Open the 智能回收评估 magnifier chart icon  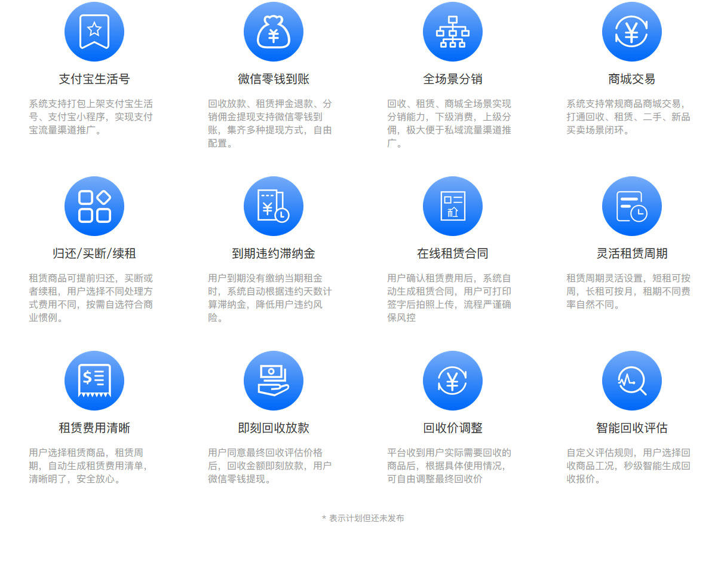(631, 380)
